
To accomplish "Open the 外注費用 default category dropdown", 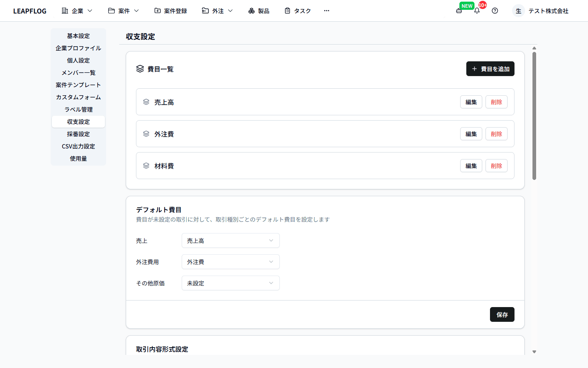I will tap(230, 262).
